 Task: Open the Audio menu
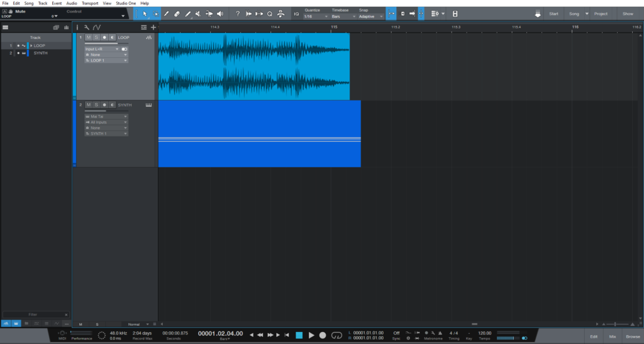pyautogui.click(x=72, y=3)
